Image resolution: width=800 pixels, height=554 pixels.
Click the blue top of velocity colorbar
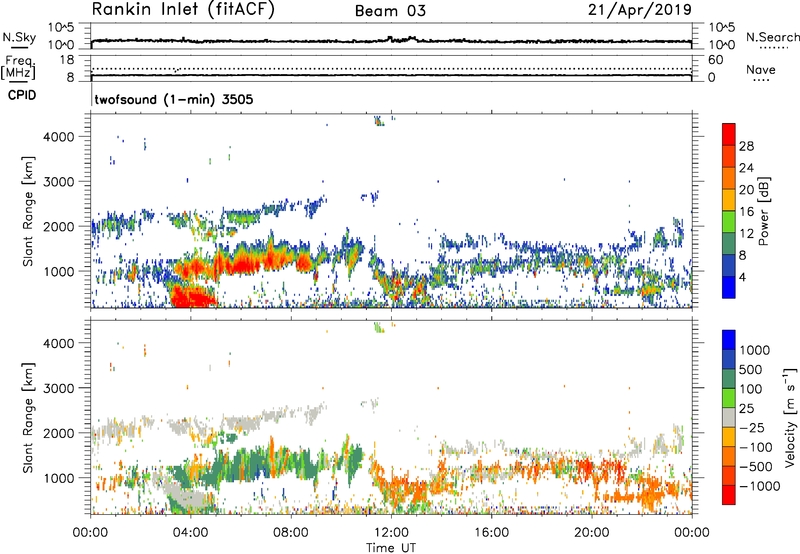coord(729,340)
